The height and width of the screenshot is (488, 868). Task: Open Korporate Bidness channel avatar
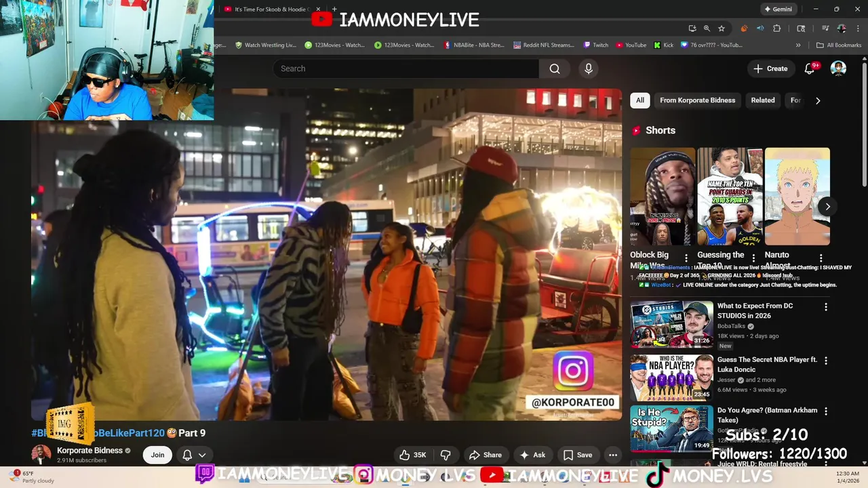(x=41, y=454)
